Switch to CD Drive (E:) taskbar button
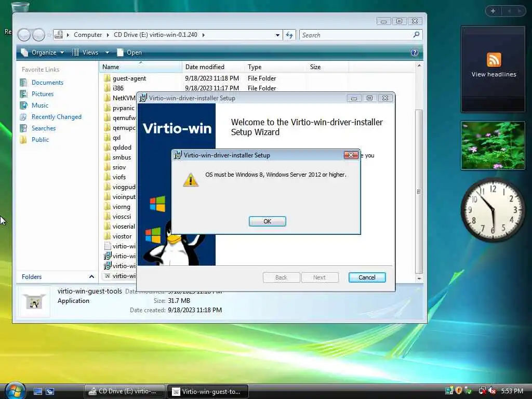Viewport: 532px width, 399px height. coord(124,391)
